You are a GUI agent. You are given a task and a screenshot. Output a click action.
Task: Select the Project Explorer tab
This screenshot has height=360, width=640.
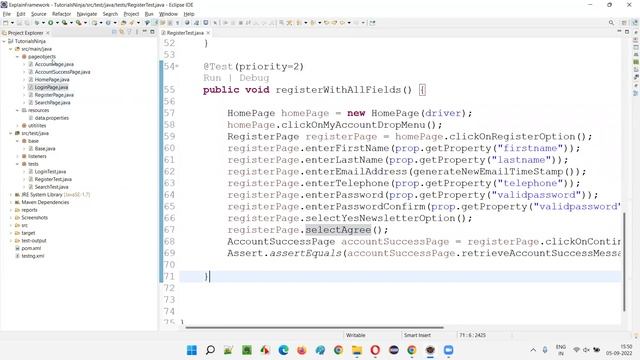(x=25, y=33)
